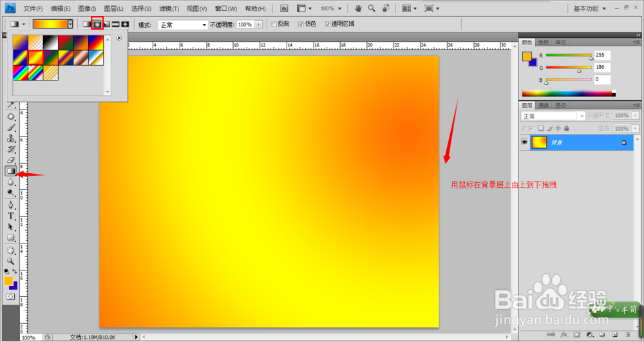Toggle lock position
644x342 pixels.
point(558,129)
